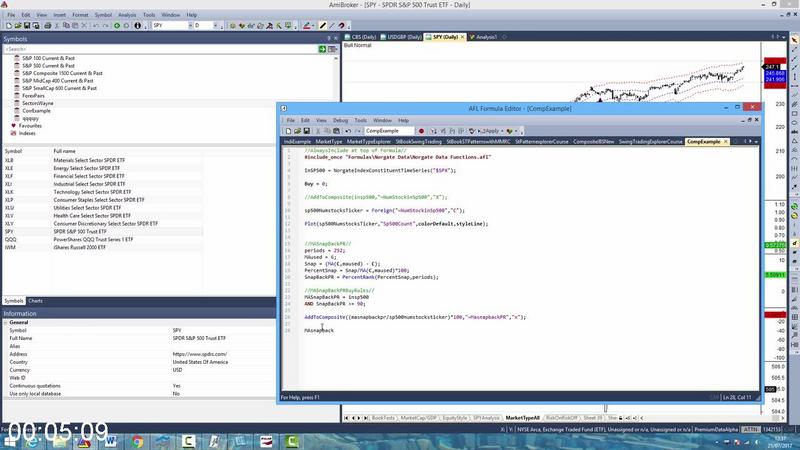800x450 pixels.
Task: Click Save icon in AmiBroker main toolbar
Action: 27,26
